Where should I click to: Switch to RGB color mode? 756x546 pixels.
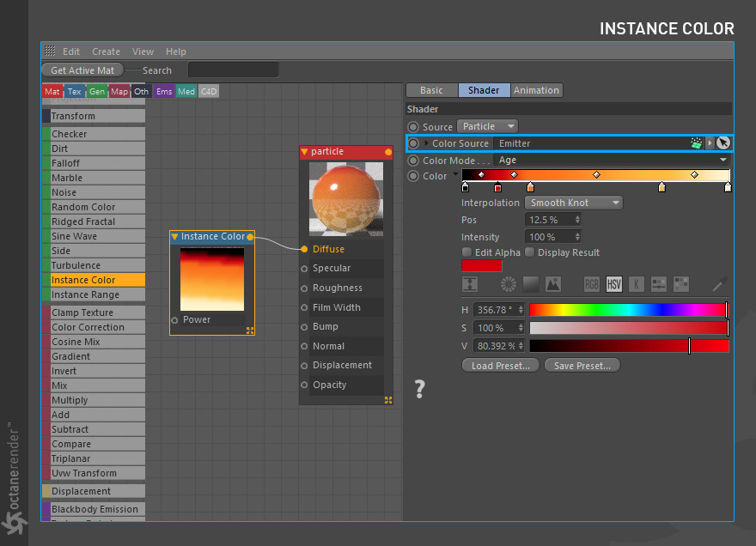pos(592,282)
